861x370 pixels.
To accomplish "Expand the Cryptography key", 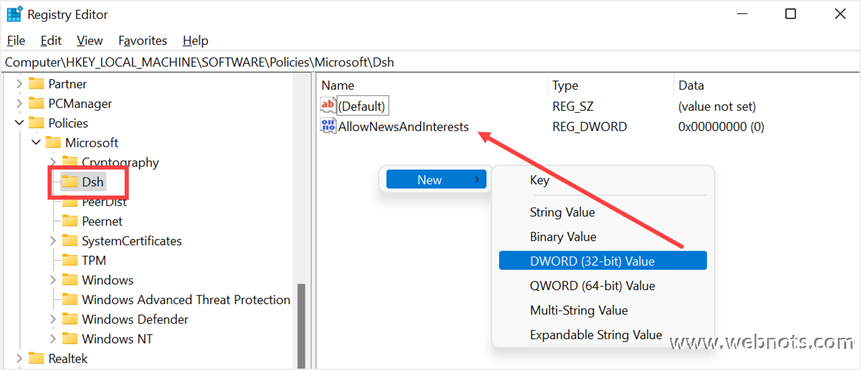I will (53, 162).
